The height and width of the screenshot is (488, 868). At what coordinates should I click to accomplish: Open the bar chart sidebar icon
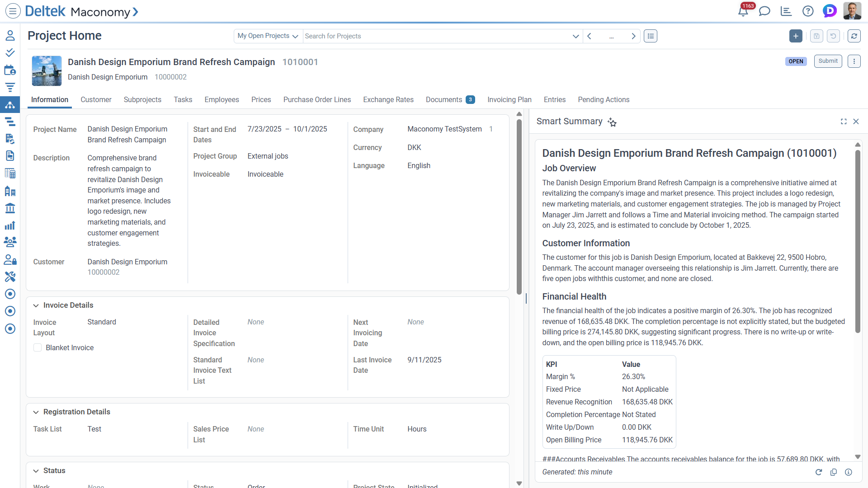click(10, 225)
